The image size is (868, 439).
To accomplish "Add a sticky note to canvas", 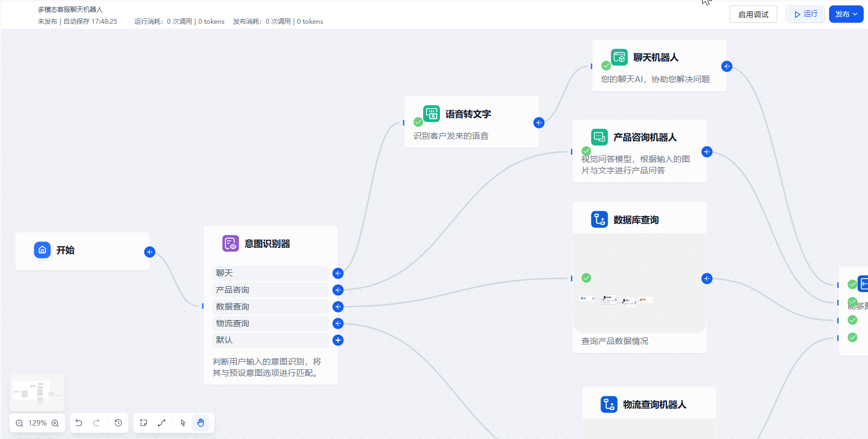I will (144, 423).
